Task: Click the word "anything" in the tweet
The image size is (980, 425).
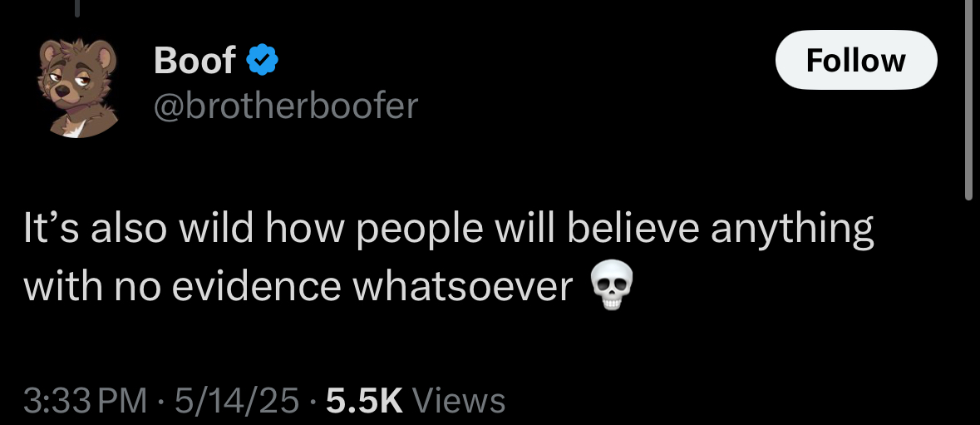Action: (x=792, y=229)
